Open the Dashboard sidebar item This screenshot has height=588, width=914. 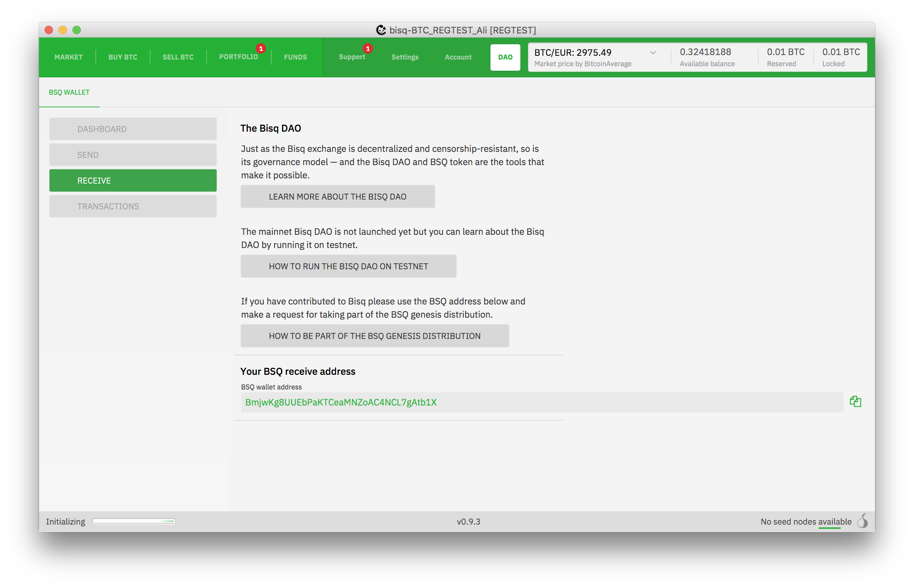click(x=133, y=129)
